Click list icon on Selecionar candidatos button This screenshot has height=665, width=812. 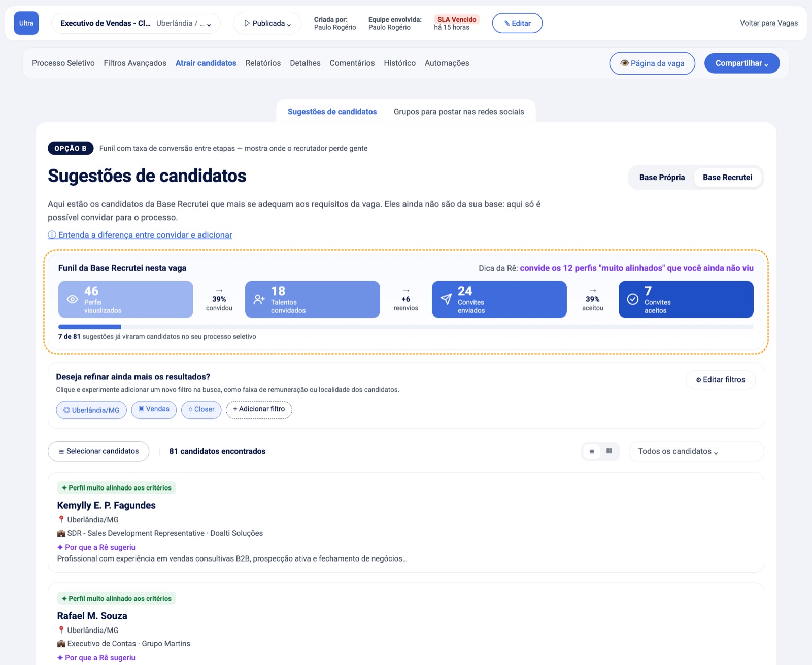(61, 451)
